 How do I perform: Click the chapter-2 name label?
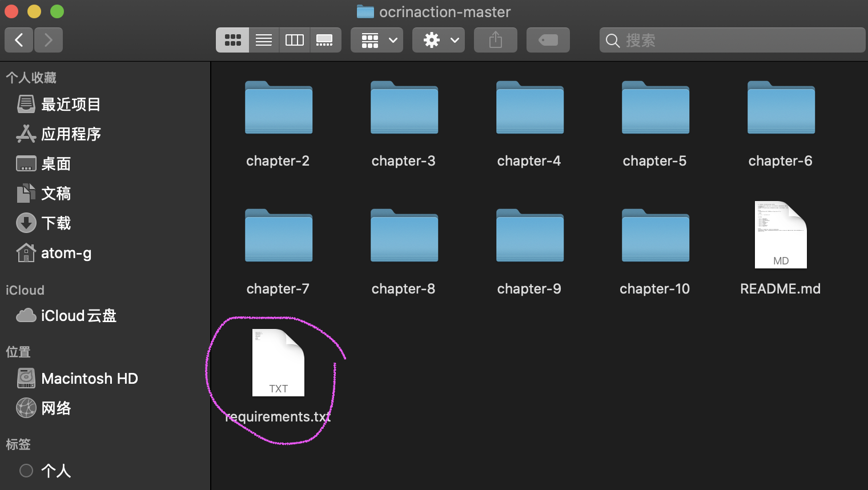[x=278, y=161]
